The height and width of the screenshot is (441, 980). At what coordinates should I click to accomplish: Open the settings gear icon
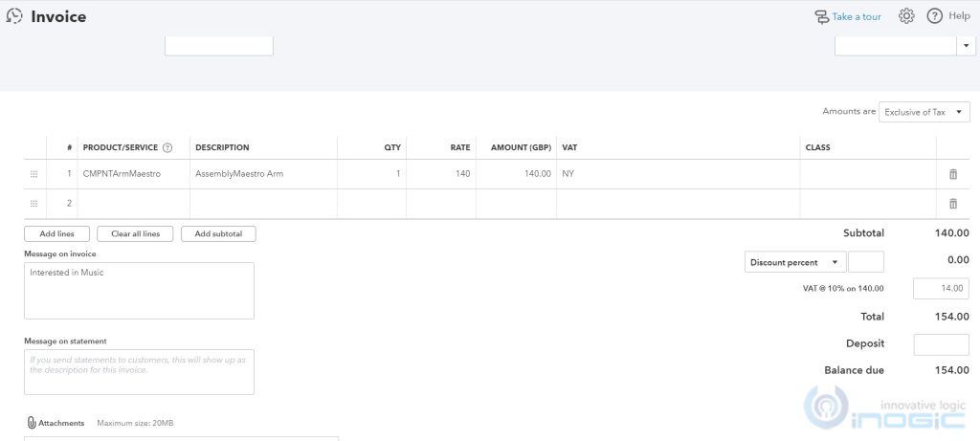pos(906,16)
